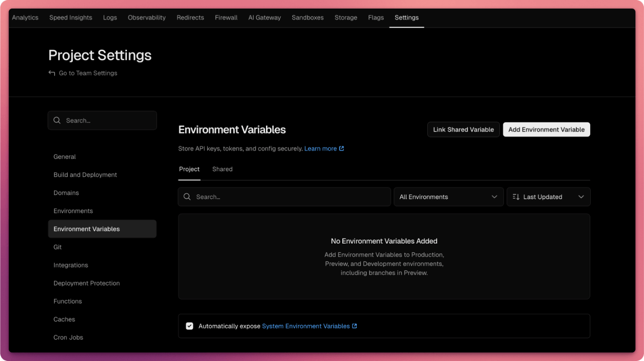Click the search icon in the settings sidebar
644x361 pixels.
(x=57, y=120)
